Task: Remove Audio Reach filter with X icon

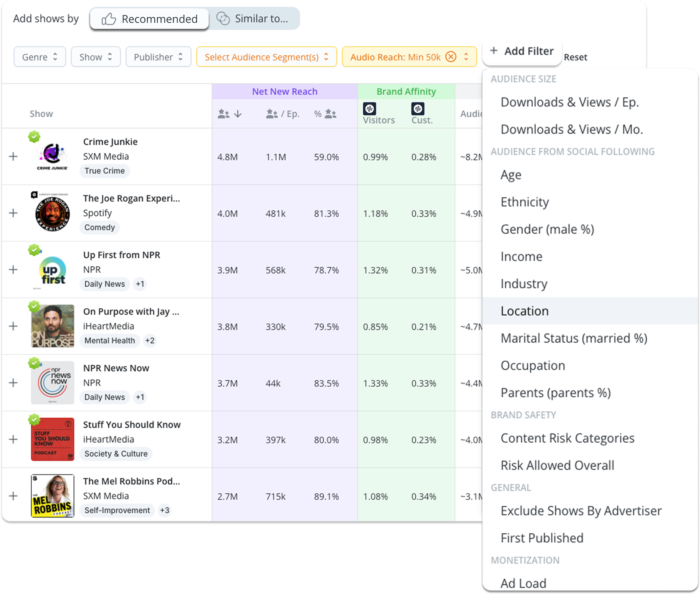Action: click(451, 57)
